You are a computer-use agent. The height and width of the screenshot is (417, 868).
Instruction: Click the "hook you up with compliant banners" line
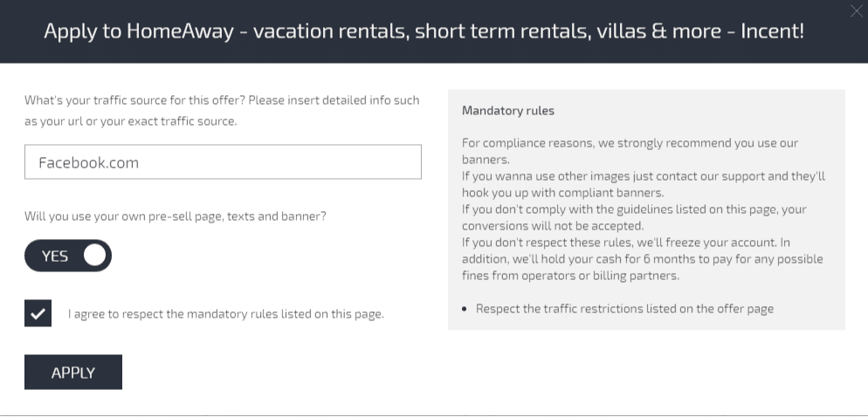coord(562,193)
